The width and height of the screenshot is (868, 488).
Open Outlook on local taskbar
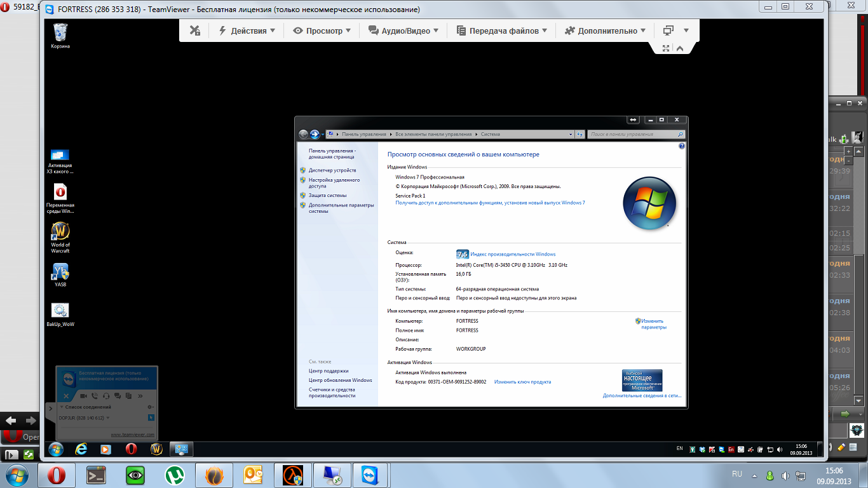pos(254,475)
